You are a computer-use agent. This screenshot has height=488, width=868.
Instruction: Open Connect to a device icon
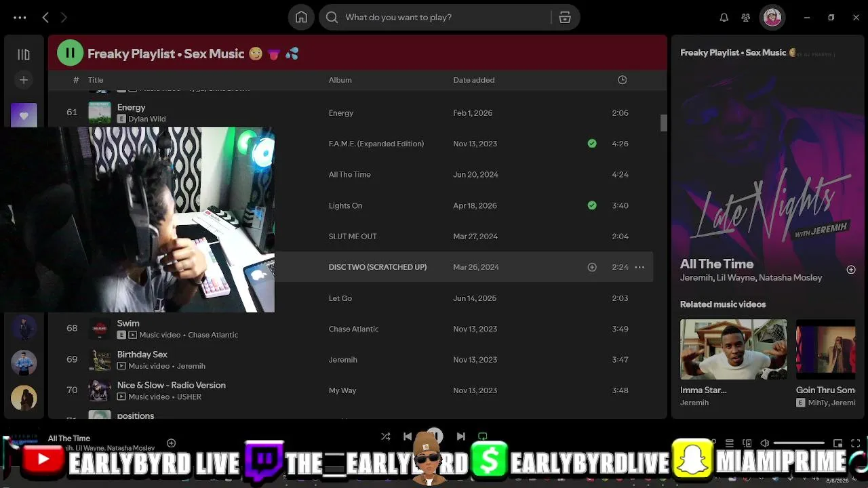pos(747,443)
